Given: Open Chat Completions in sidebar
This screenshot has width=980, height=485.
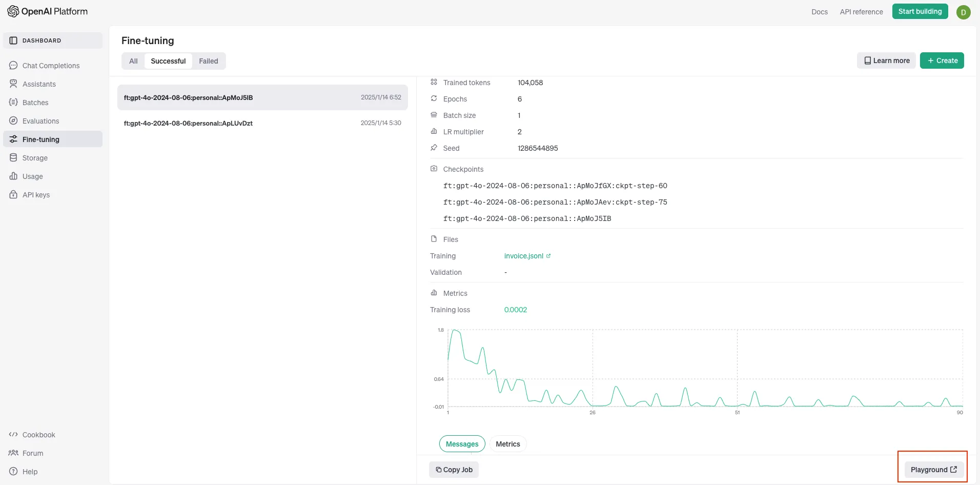Looking at the screenshot, I should [x=53, y=66].
